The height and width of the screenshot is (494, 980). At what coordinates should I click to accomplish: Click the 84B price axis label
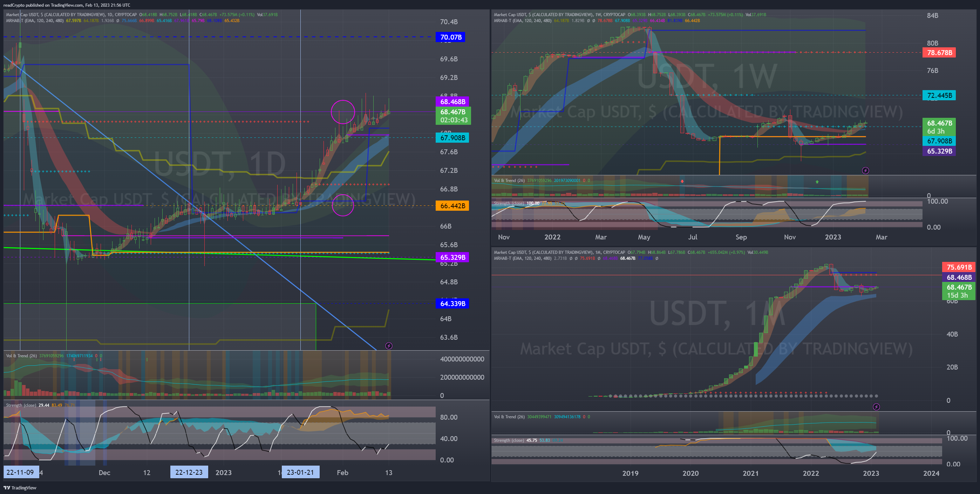click(x=932, y=16)
